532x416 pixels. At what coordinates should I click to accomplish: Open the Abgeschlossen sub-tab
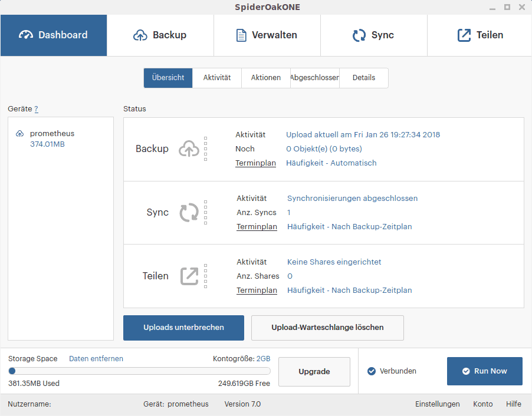(314, 78)
